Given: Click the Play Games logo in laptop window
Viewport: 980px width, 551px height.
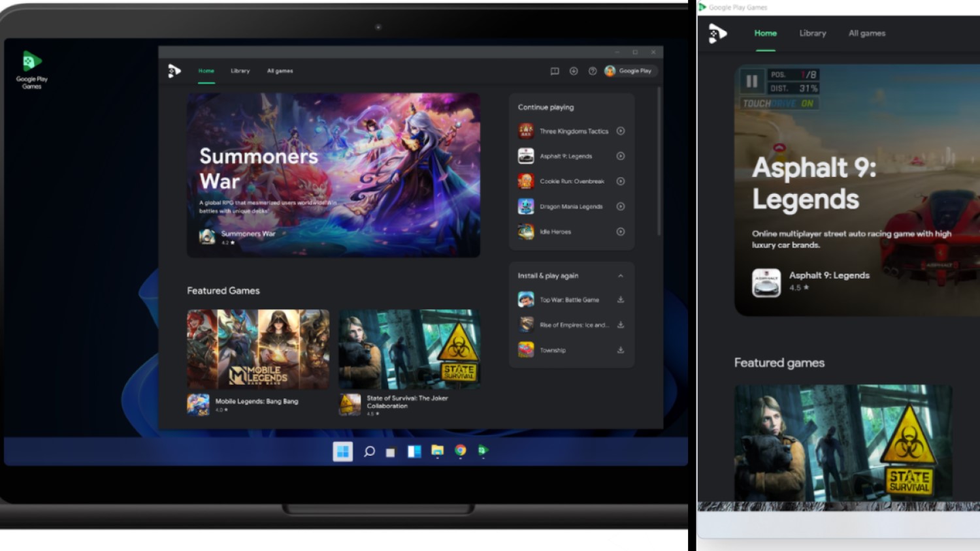Looking at the screenshot, I should pyautogui.click(x=174, y=71).
